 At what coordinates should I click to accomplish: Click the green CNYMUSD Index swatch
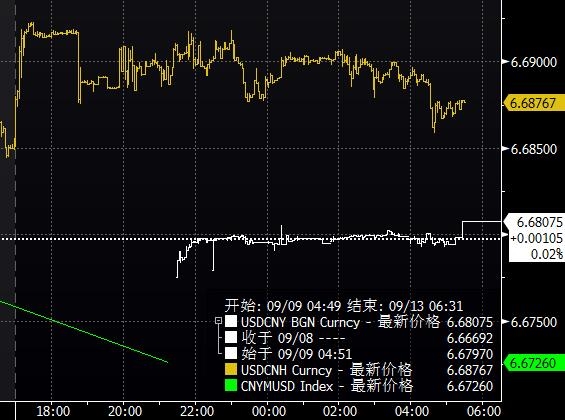pyautogui.click(x=231, y=385)
